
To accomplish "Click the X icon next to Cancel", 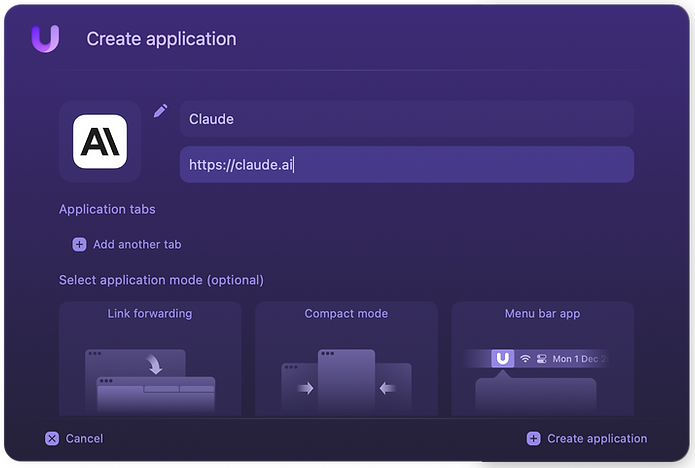I will point(52,438).
